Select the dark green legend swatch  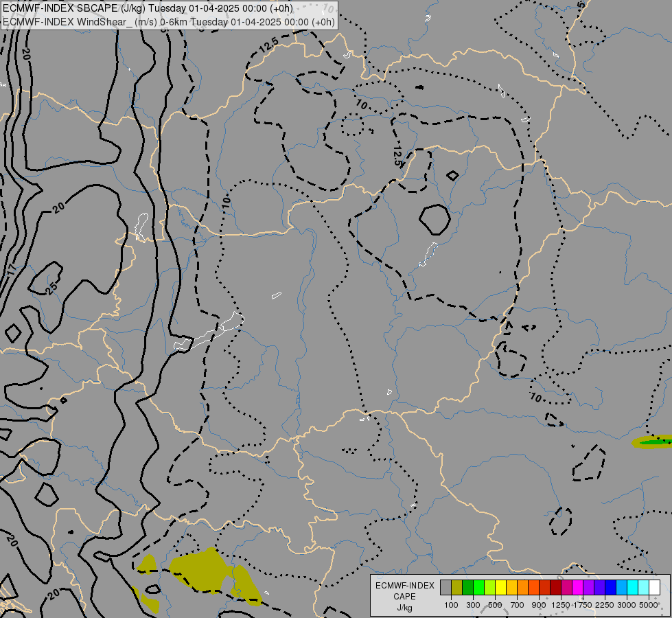pos(468,587)
